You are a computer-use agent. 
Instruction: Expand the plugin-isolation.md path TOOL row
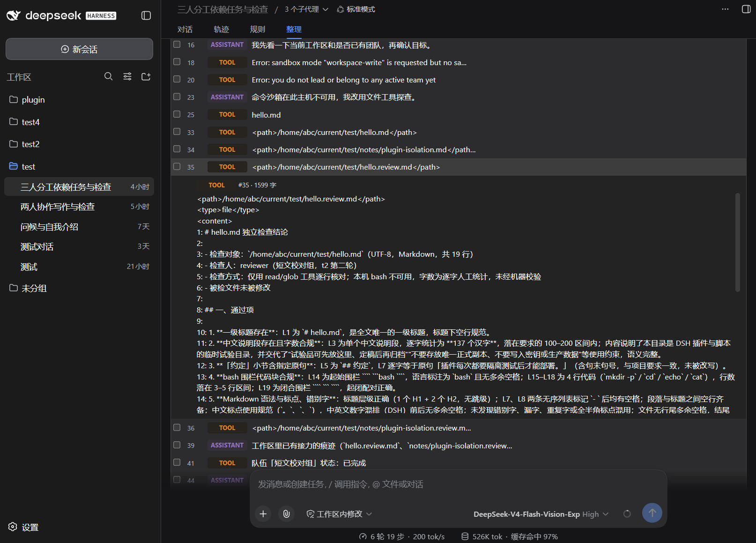[x=459, y=149]
